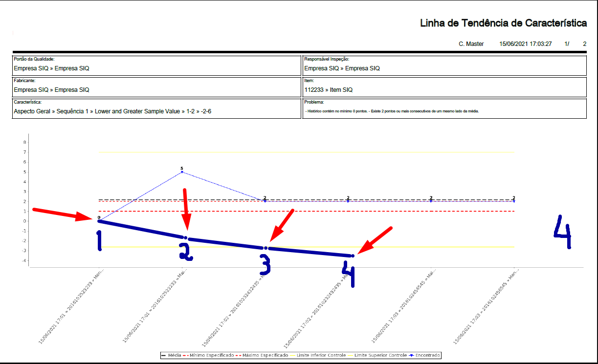Click the 'Empresa SIQ » Empresa SIQ' value under Responsável Inspeção
Screen dimensions: 598x364
pyautogui.click(x=342, y=68)
